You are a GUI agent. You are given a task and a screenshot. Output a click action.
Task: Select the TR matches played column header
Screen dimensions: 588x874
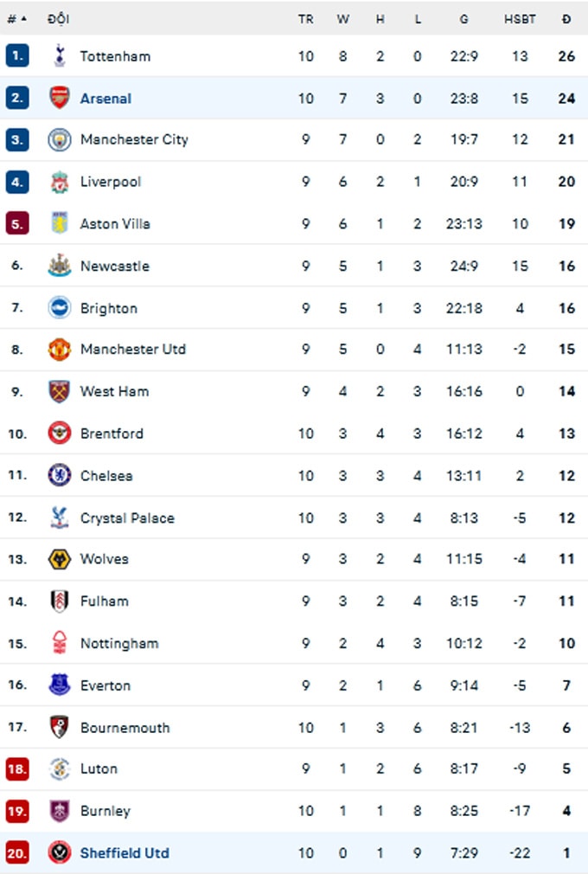[306, 19]
